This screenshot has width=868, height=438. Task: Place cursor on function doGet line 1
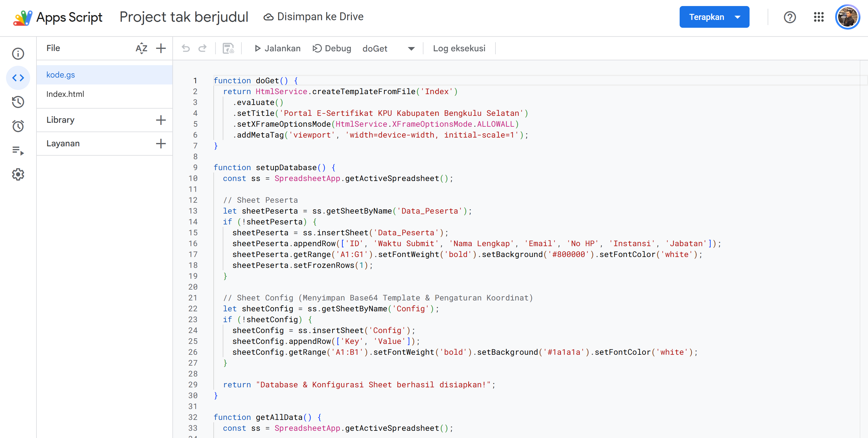(256, 81)
